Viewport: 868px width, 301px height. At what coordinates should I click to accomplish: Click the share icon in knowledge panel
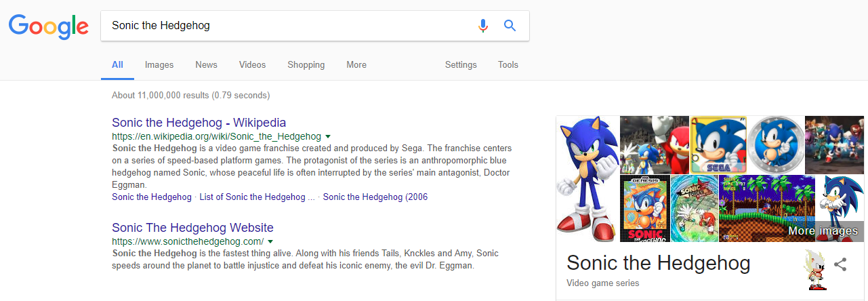(840, 264)
